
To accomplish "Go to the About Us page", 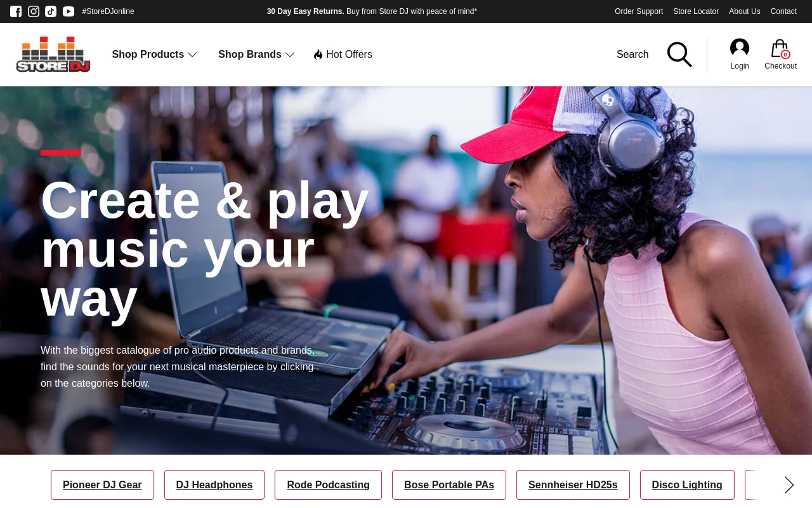I will [x=745, y=11].
